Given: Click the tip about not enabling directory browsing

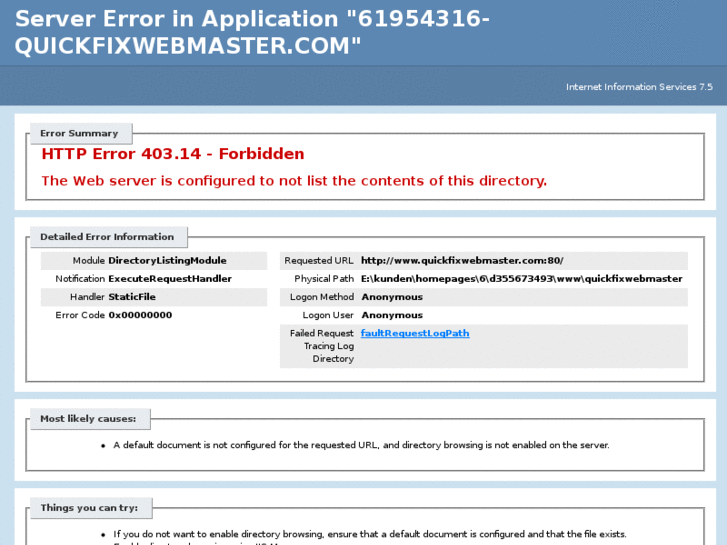Looking at the screenshot, I should tap(370, 534).
